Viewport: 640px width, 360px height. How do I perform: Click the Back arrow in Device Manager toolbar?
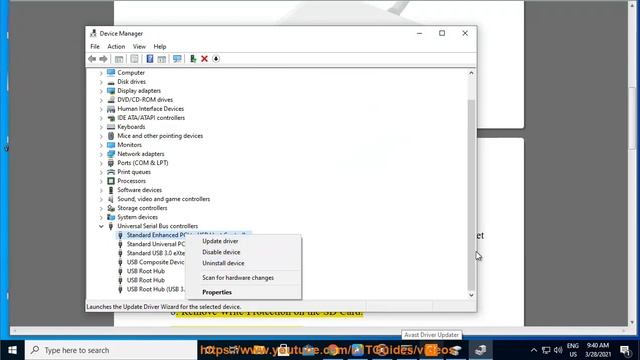coord(92,59)
